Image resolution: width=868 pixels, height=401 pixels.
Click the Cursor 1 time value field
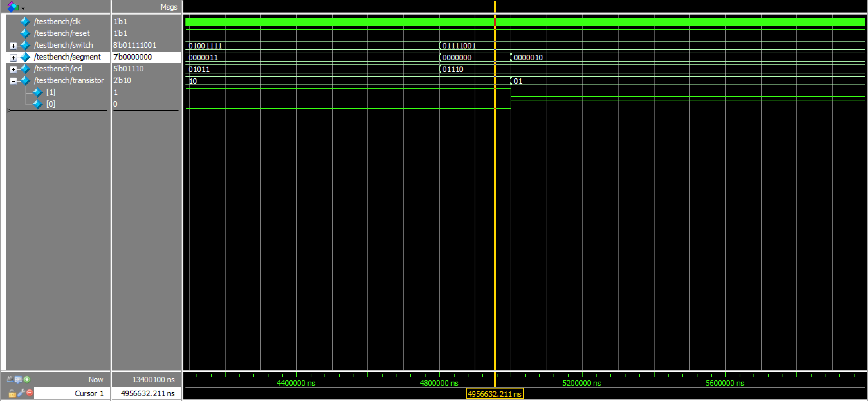coord(147,393)
